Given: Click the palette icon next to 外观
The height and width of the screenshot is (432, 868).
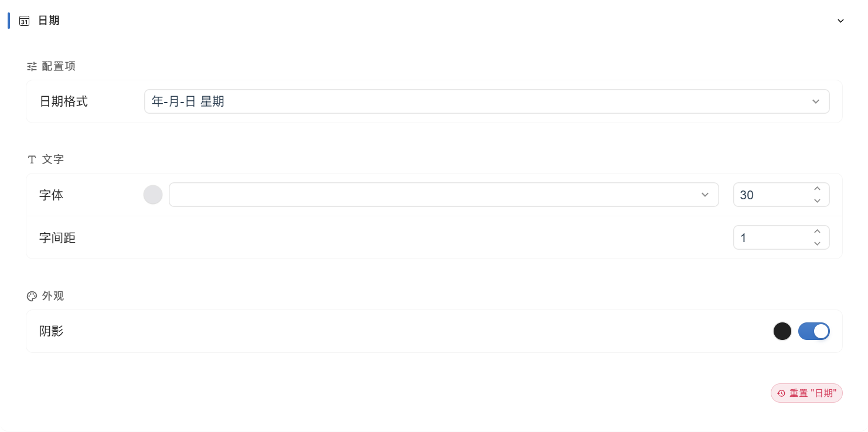Looking at the screenshot, I should coord(32,296).
